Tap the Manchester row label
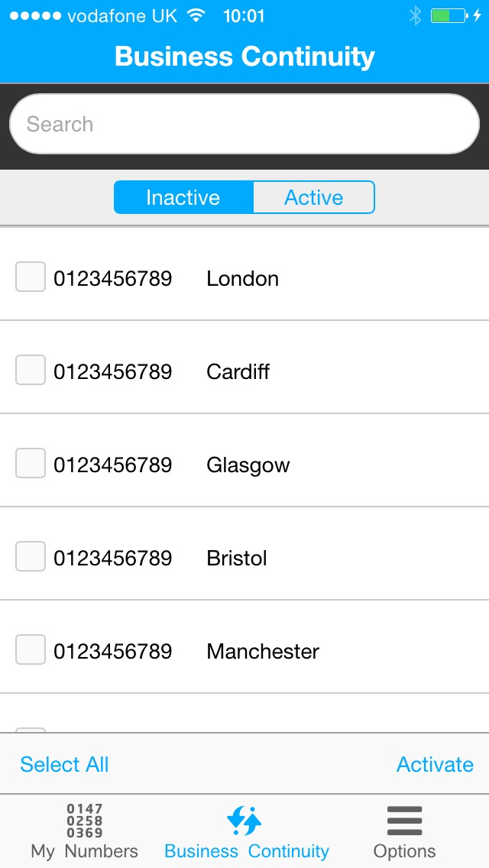The height and width of the screenshot is (868, 489). coord(263,652)
